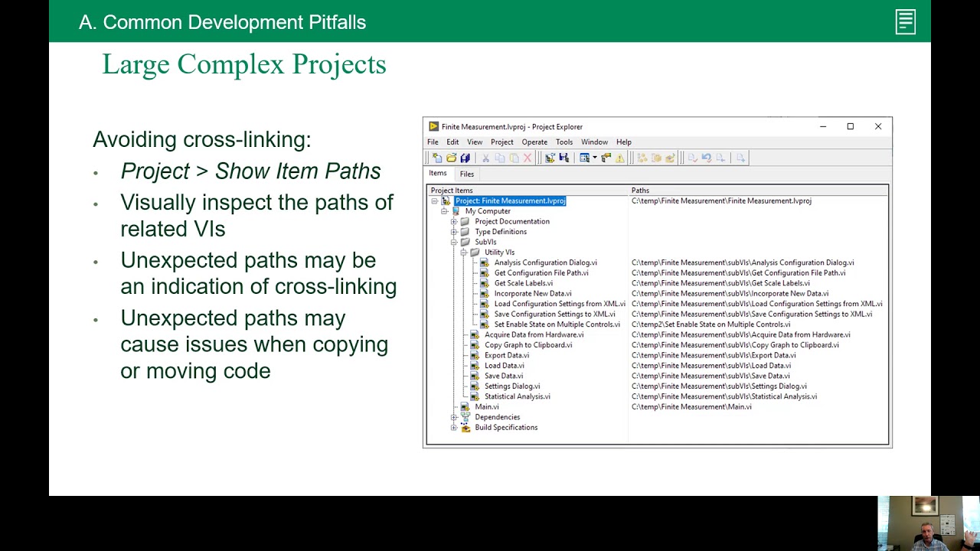The height and width of the screenshot is (551, 980).
Task: Select Save Data.vi in tree
Action: (504, 376)
